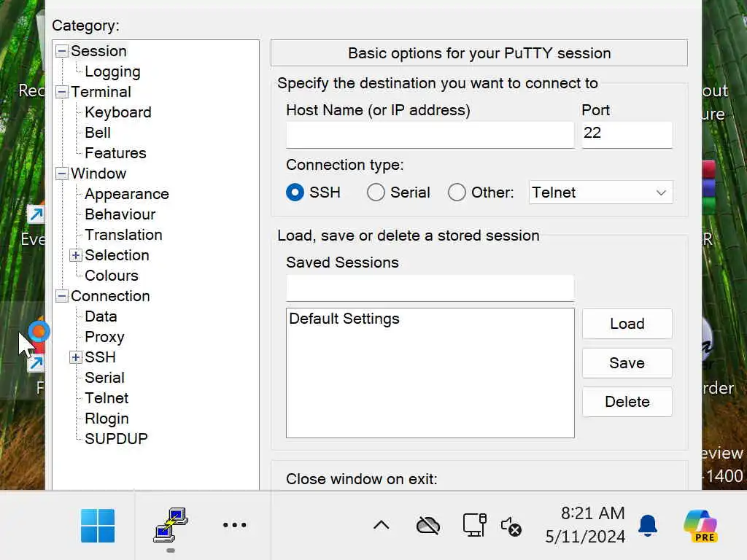Click the PuTTY icon in the taskbar
747x560 pixels.
(171, 524)
